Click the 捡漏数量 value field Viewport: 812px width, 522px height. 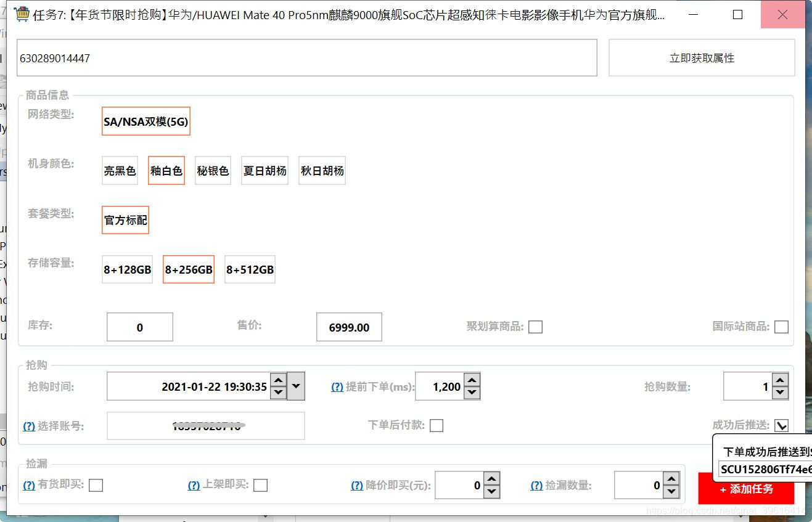[x=639, y=485]
